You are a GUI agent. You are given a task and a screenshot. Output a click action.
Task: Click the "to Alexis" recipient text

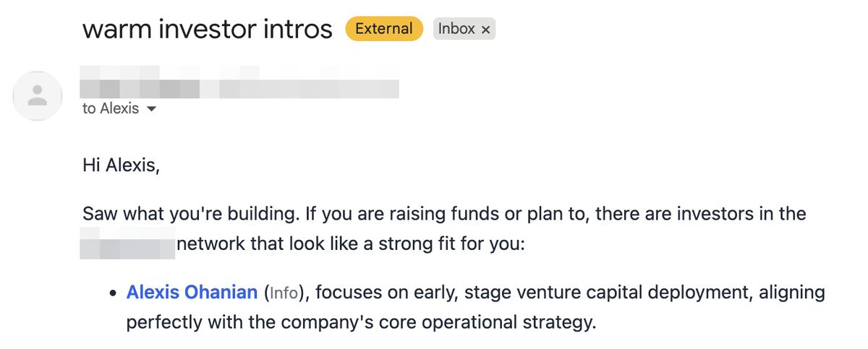111,110
